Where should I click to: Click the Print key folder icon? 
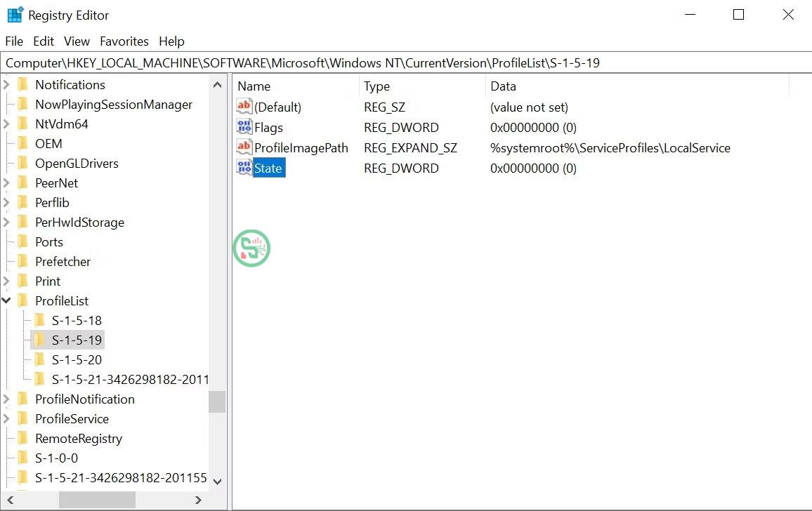[x=22, y=281]
